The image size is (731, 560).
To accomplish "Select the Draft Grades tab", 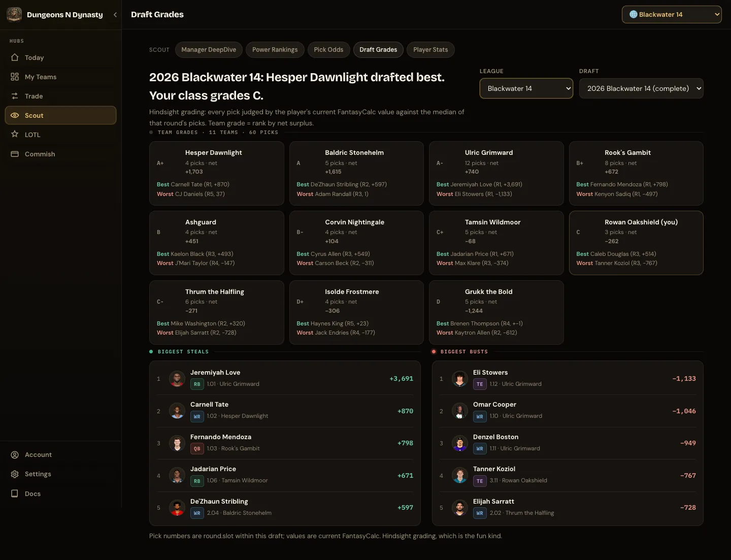I will point(378,50).
